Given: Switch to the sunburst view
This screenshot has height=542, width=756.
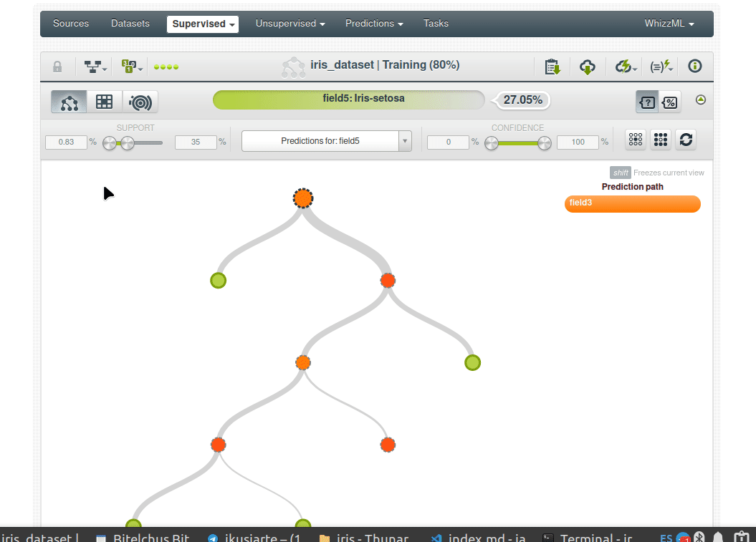Looking at the screenshot, I should 140,102.
